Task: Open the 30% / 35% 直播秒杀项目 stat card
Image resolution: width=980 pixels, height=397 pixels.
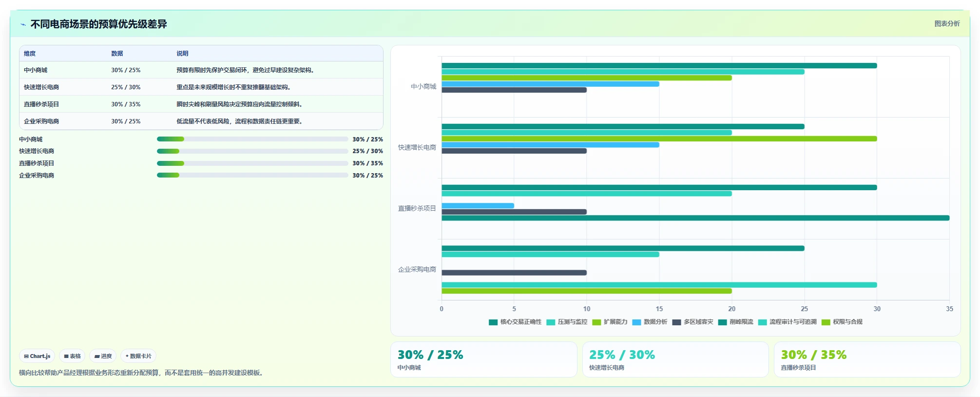Action: [x=867, y=359]
